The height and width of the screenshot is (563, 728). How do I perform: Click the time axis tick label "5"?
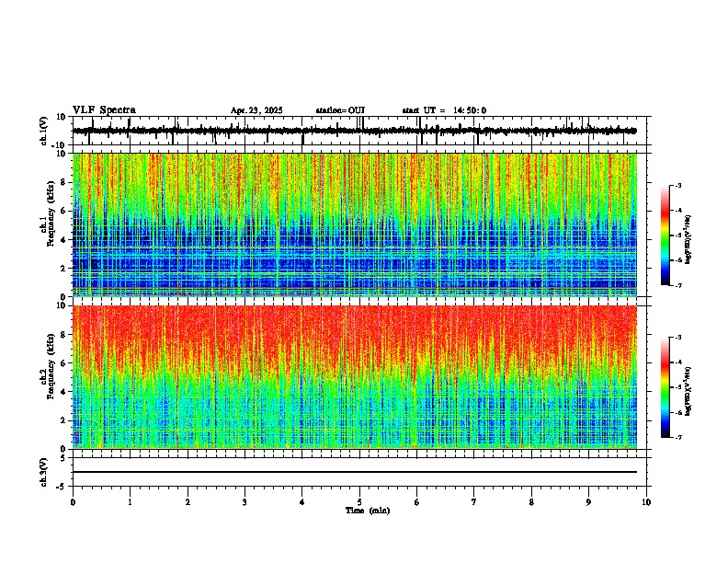click(359, 502)
